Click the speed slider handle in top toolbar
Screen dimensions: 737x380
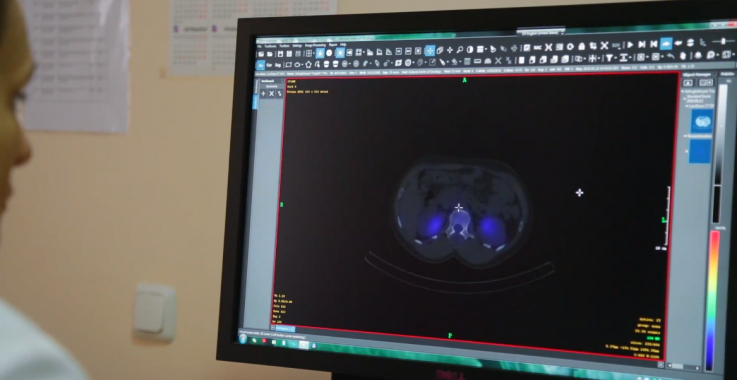tap(722, 41)
